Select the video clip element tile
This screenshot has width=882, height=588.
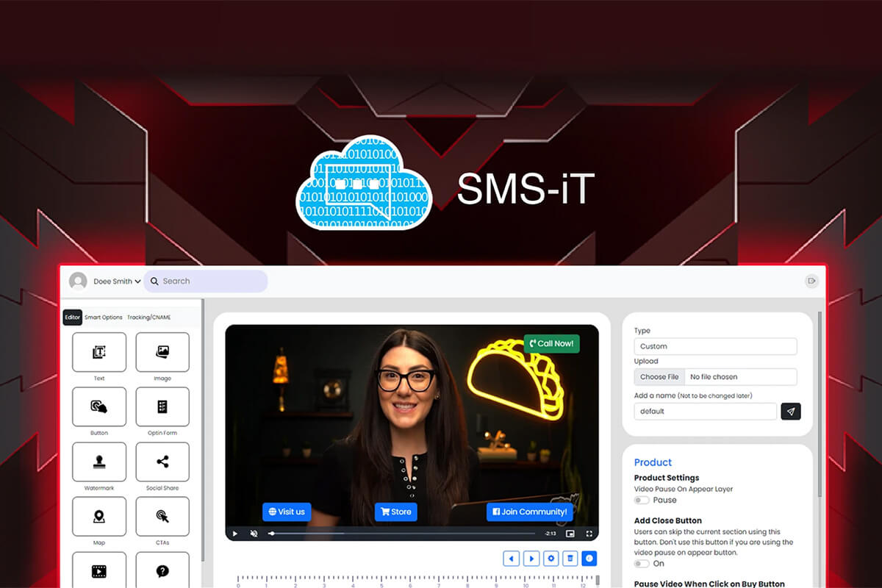(x=99, y=570)
